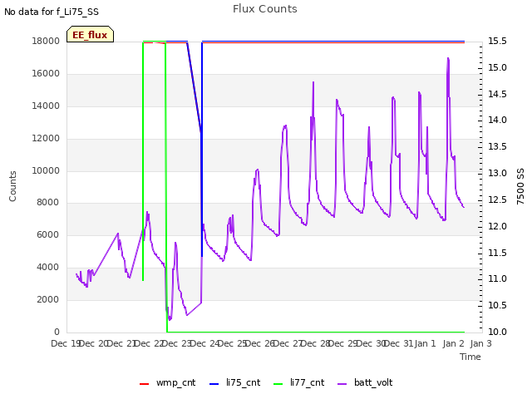The height and width of the screenshot is (399, 532).
Task: Click the green li77_cnt legend swatch
Action: click(278, 384)
